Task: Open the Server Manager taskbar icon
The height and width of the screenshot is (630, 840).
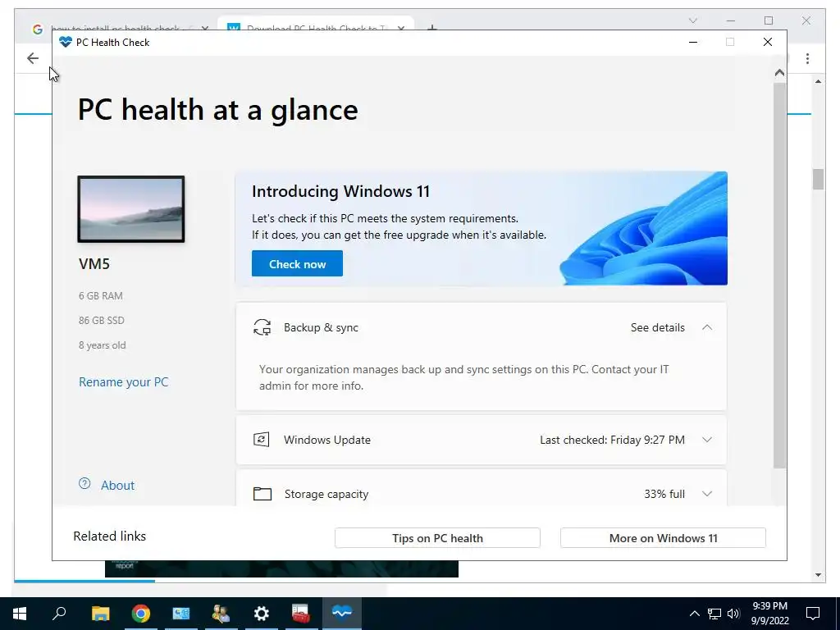Action: tap(181, 614)
